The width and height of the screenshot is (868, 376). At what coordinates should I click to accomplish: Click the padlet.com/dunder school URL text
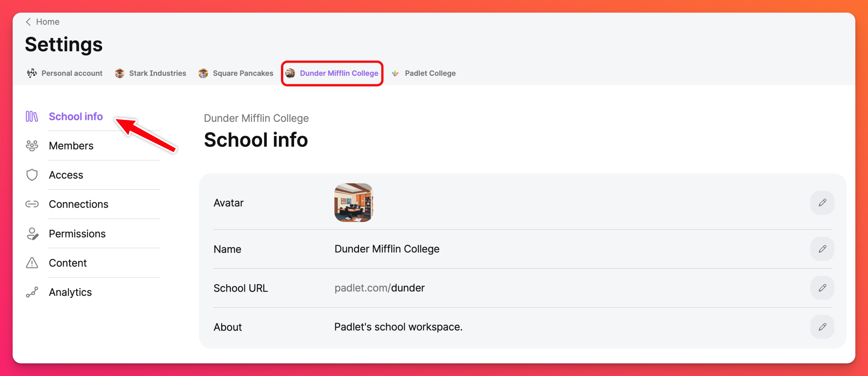pos(379,288)
